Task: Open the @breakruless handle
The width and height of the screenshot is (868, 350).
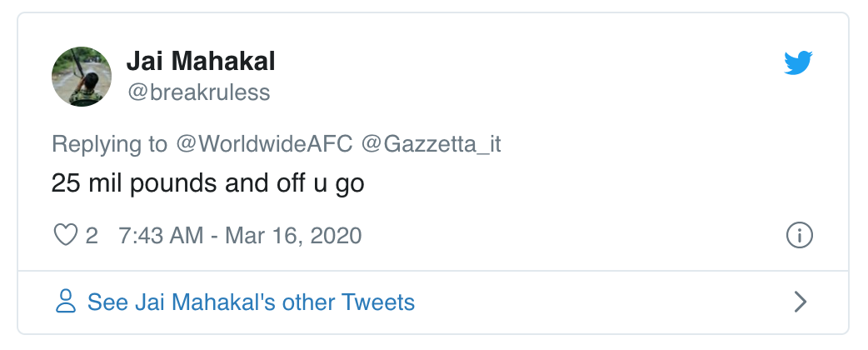Action: coord(198,92)
